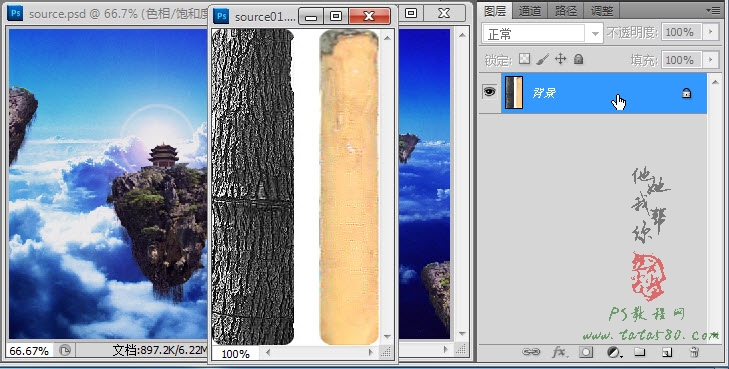This screenshot has width=729, height=369.
Task: Open the 填充 fill slider arrow
Action: coord(710,59)
